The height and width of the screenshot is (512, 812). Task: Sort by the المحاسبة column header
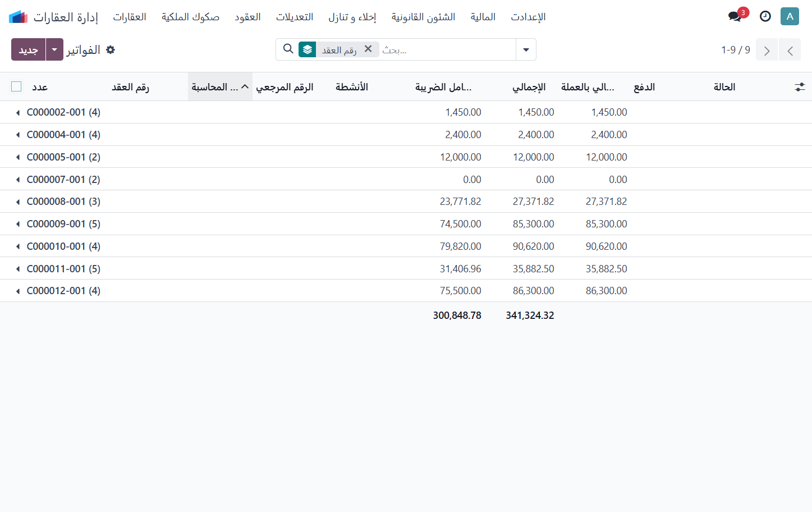tap(220, 87)
